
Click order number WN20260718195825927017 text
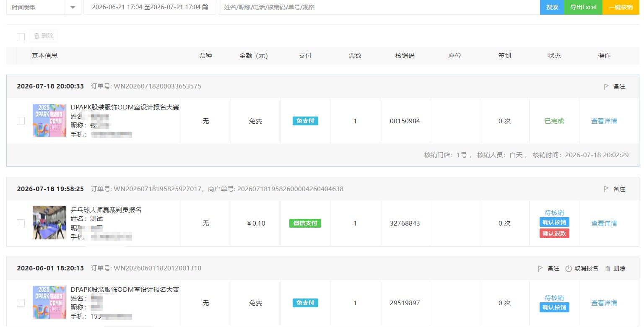157,189
